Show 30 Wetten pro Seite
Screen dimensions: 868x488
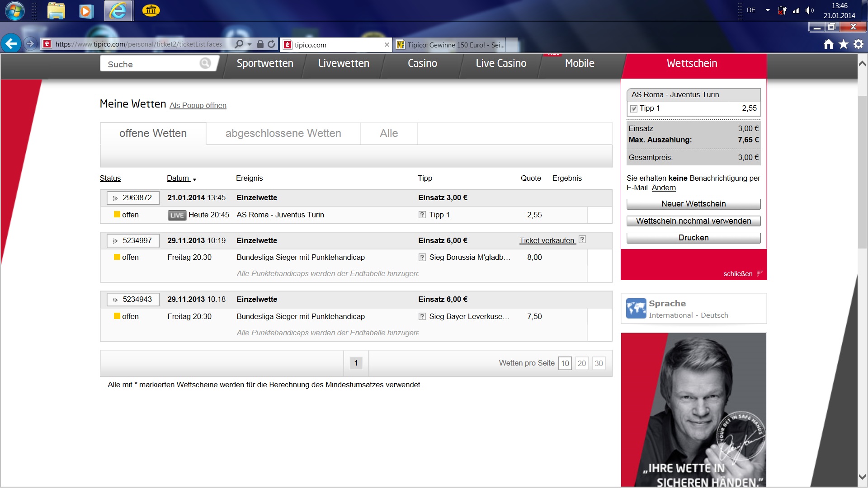click(x=599, y=363)
